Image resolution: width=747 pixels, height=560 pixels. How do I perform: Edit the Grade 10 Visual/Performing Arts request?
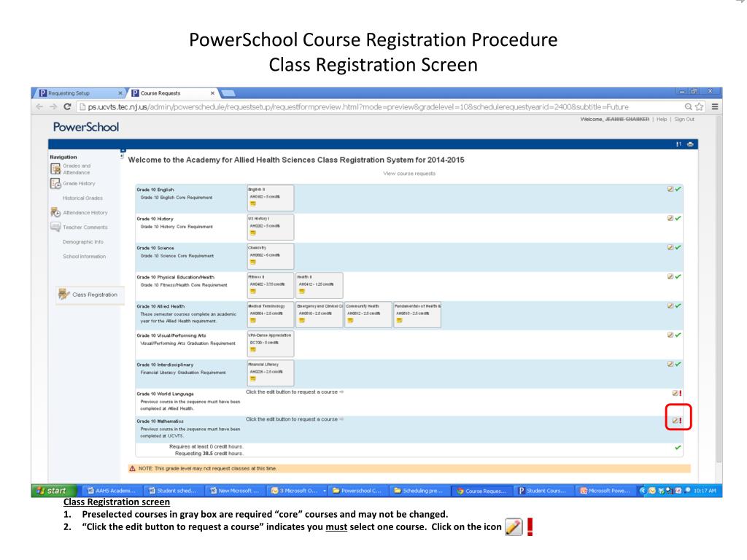(x=670, y=335)
